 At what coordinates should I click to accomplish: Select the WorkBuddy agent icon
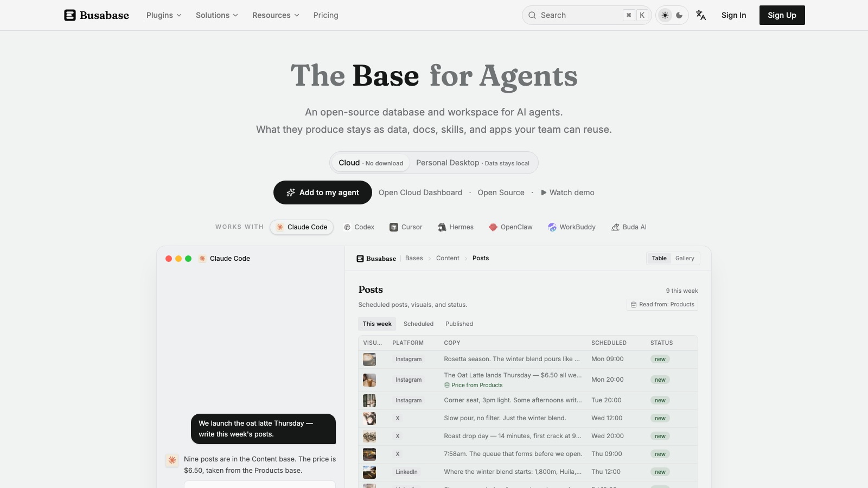[x=552, y=227]
